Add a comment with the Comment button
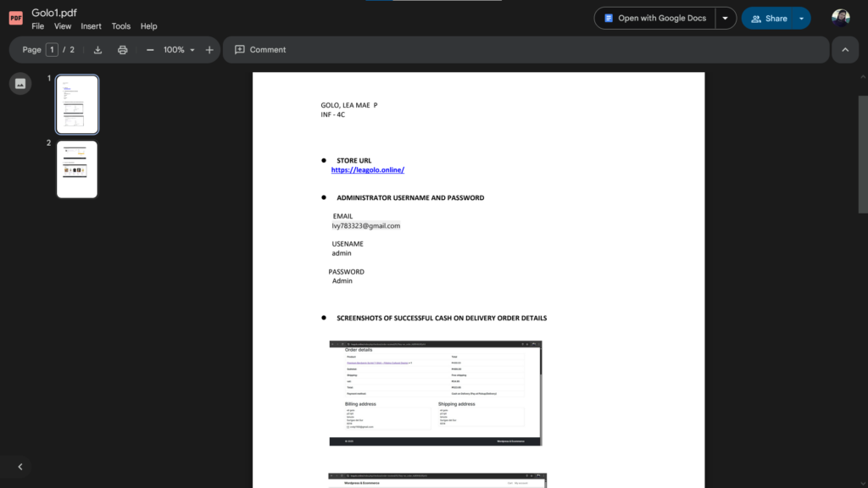This screenshot has height=488, width=868. point(260,50)
